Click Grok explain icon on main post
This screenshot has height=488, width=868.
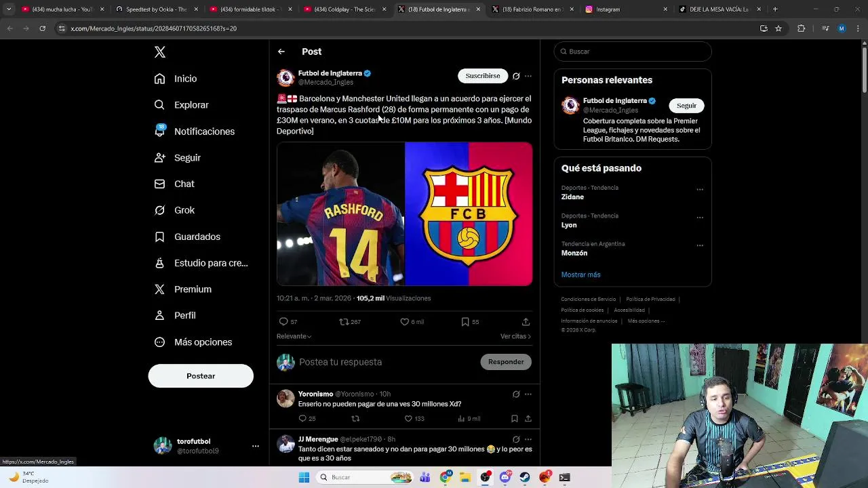coord(516,76)
